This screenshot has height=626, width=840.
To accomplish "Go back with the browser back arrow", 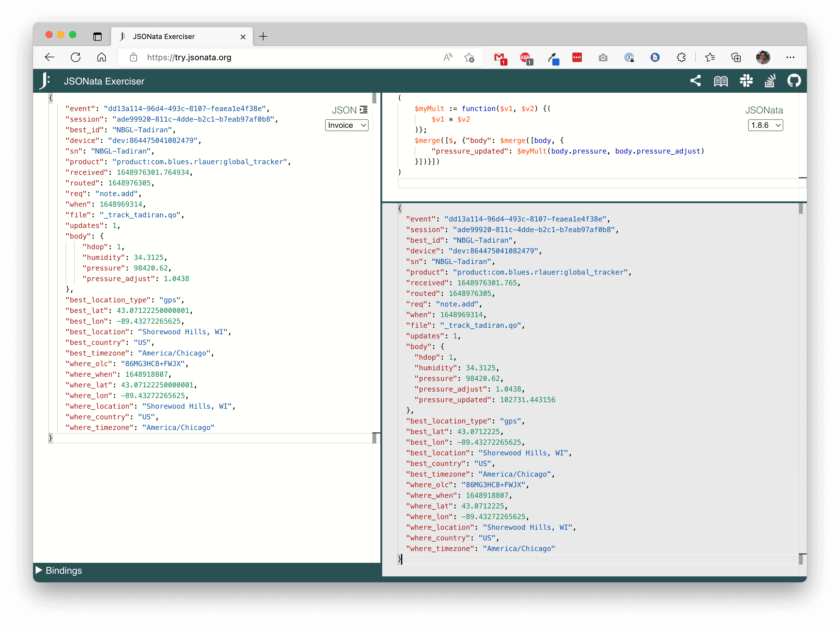I will 50,57.
